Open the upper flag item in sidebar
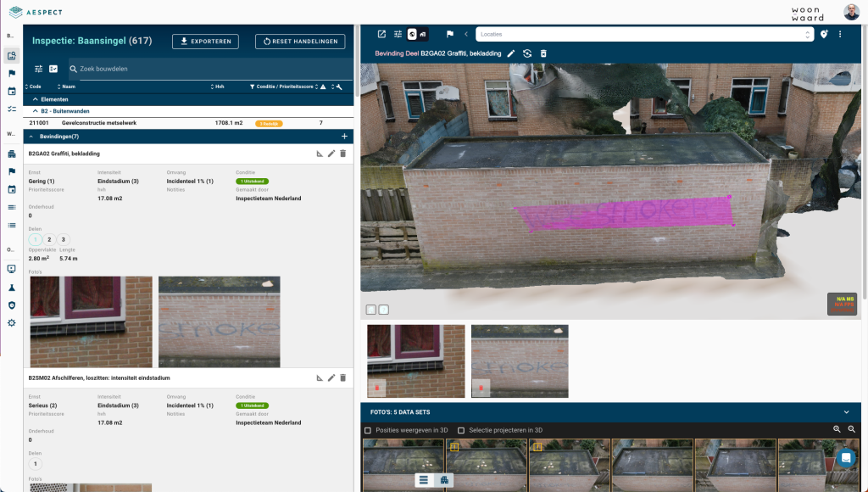 tap(12, 73)
